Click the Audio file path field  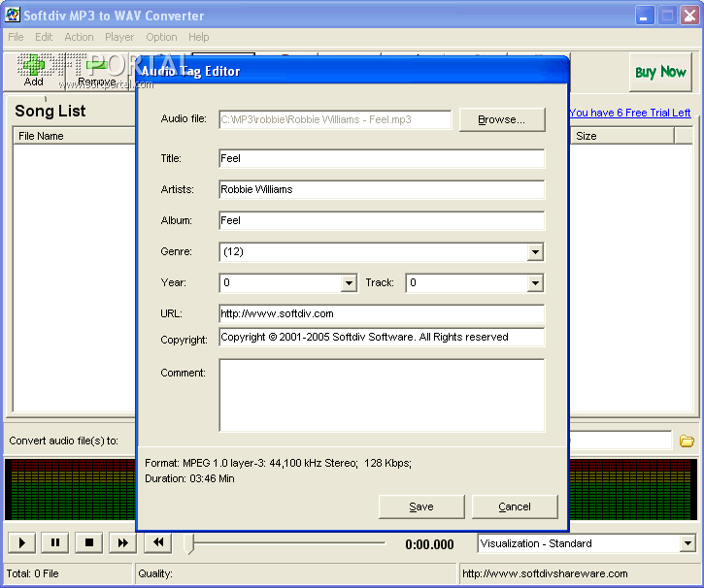335,119
